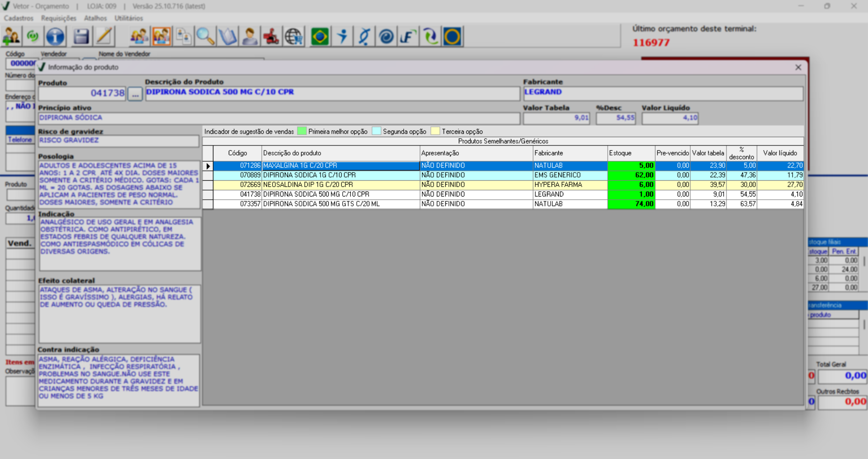
Task: Click the blue information icon in toolbar
Action: pos(55,37)
